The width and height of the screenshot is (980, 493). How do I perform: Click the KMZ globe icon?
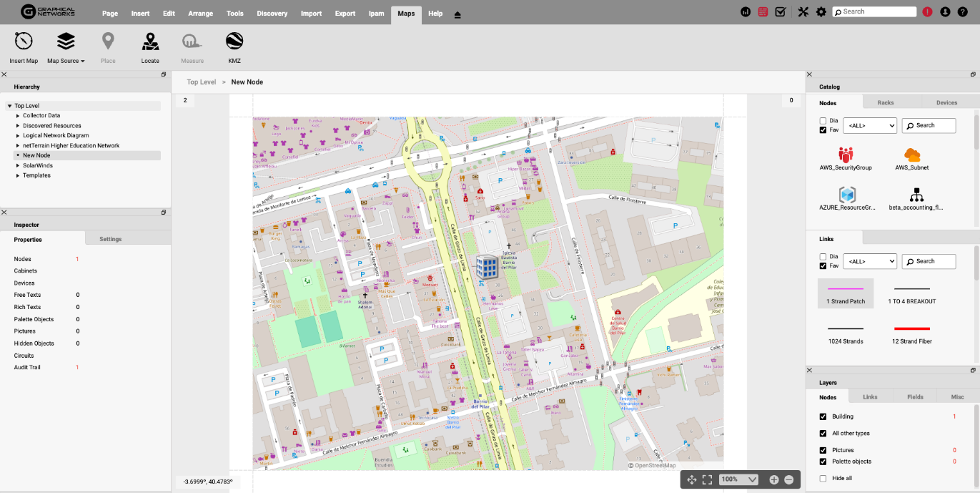click(x=234, y=42)
